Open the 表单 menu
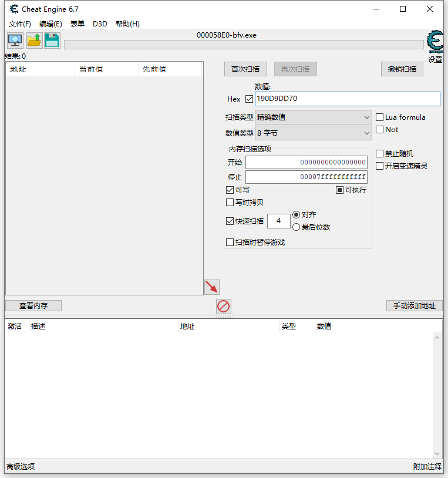This screenshot has width=448, height=478. point(78,24)
